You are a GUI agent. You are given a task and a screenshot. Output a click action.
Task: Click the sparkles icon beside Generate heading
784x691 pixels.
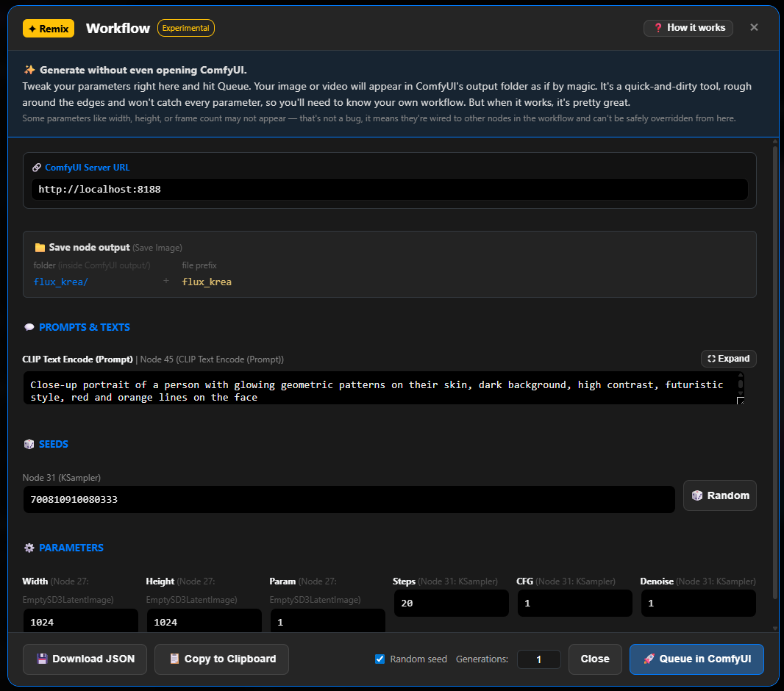coord(29,70)
